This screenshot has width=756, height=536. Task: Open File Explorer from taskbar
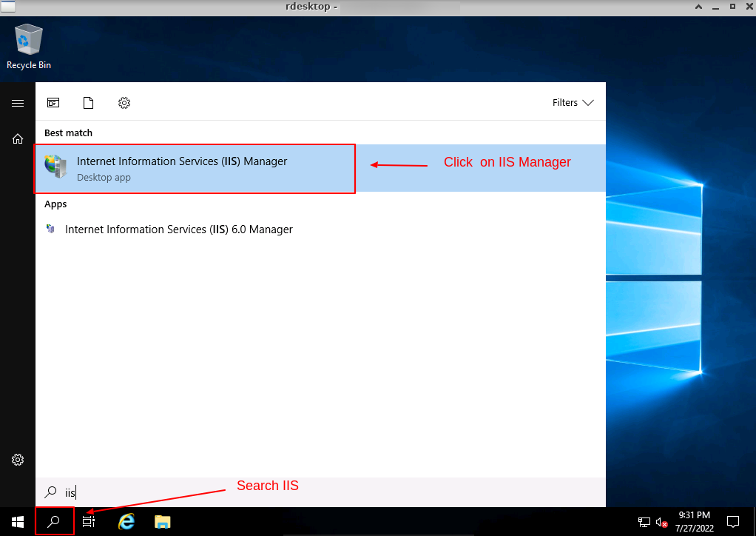click(x=163, y=522)
